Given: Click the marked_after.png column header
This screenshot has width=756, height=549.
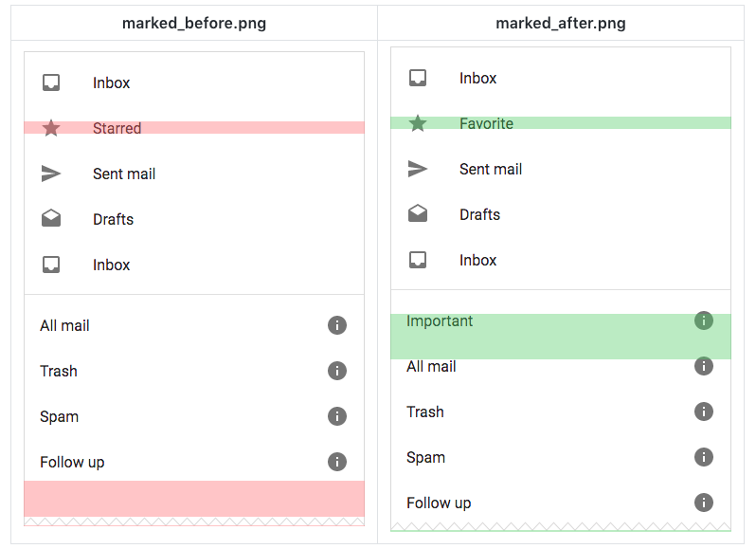Looking at the screenshot, I should tap(561, 24).
